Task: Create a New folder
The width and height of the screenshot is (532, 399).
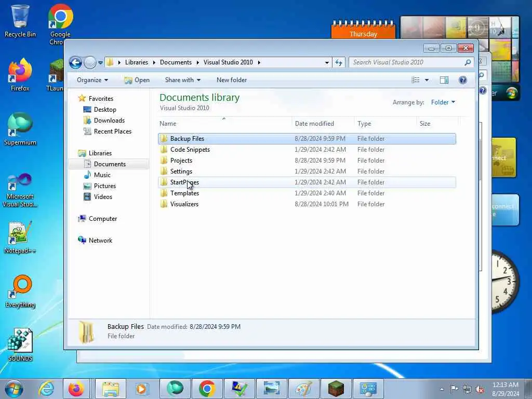Action: [x=232, y=80]
